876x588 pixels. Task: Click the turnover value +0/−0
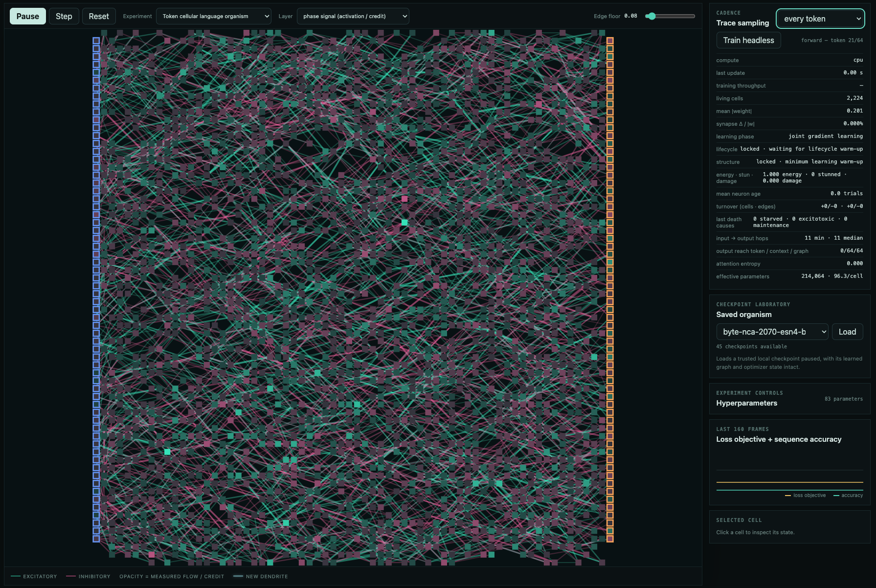842,206
